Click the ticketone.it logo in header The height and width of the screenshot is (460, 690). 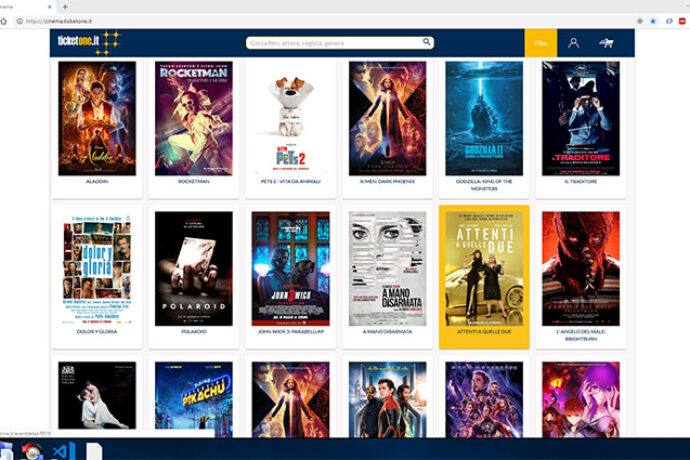89,42
